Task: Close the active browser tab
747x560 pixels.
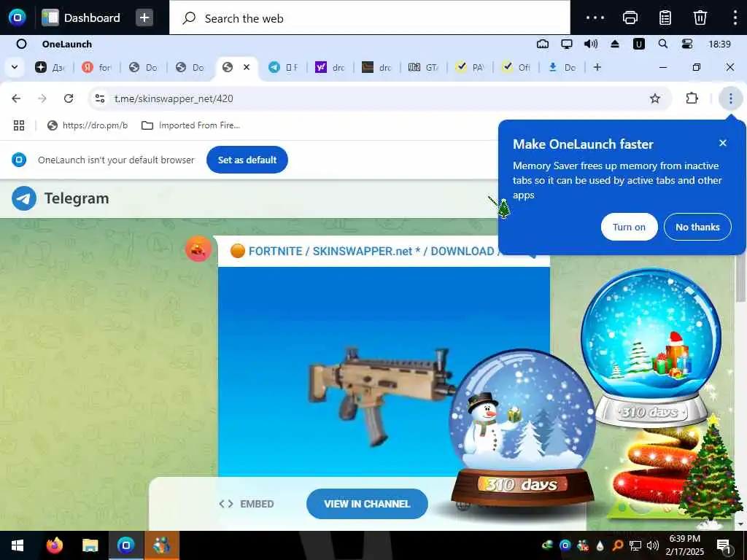Action: [x=247, y=67]
